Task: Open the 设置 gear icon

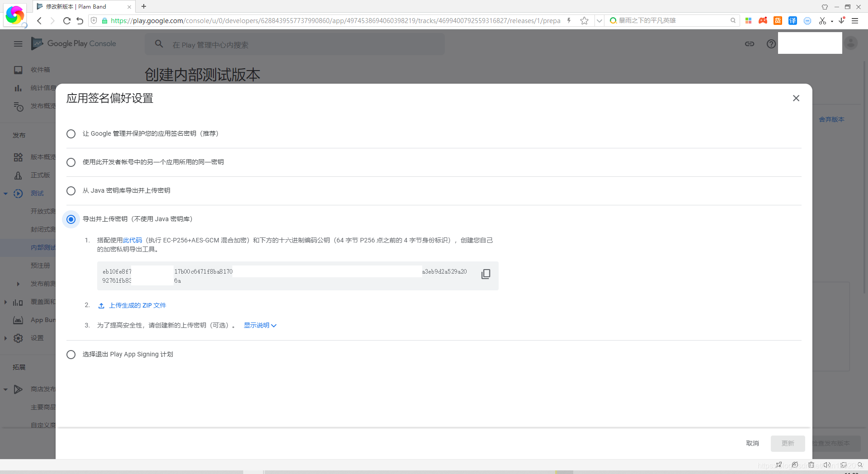Action: [x=18, y=338]
